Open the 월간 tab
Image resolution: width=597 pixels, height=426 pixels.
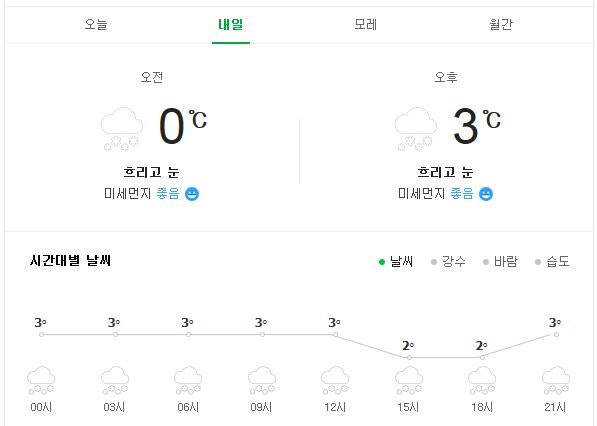tap(501, 24)
